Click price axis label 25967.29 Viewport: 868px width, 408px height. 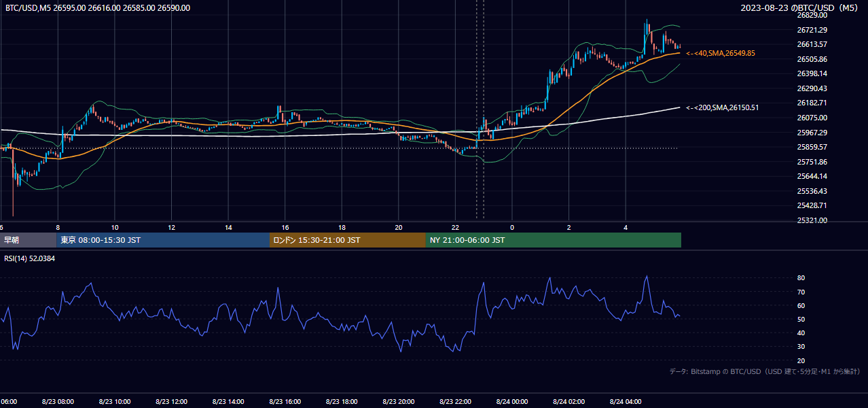click(812, 133)
